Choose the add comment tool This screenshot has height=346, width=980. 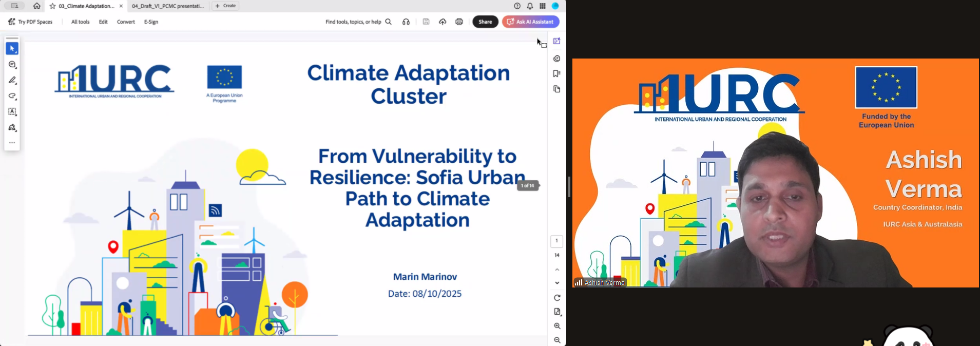(x=12, y=65)
